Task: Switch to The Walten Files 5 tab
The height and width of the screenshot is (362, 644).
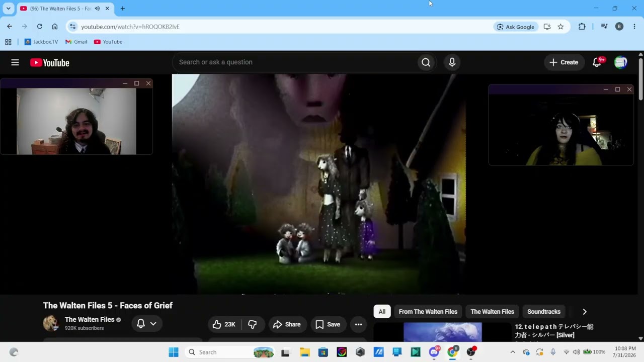Action: [59, 9]
